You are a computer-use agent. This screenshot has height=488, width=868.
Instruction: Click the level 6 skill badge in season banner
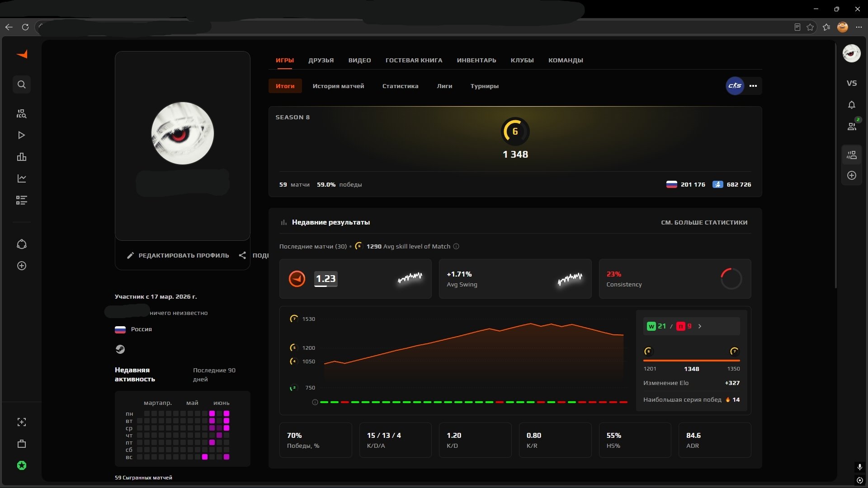[515, 131]
